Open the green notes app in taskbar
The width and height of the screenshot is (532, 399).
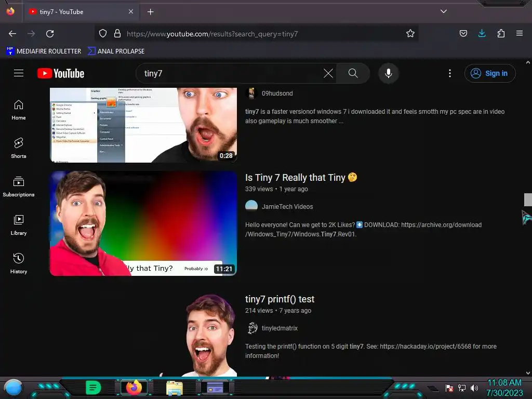(93, 388)
